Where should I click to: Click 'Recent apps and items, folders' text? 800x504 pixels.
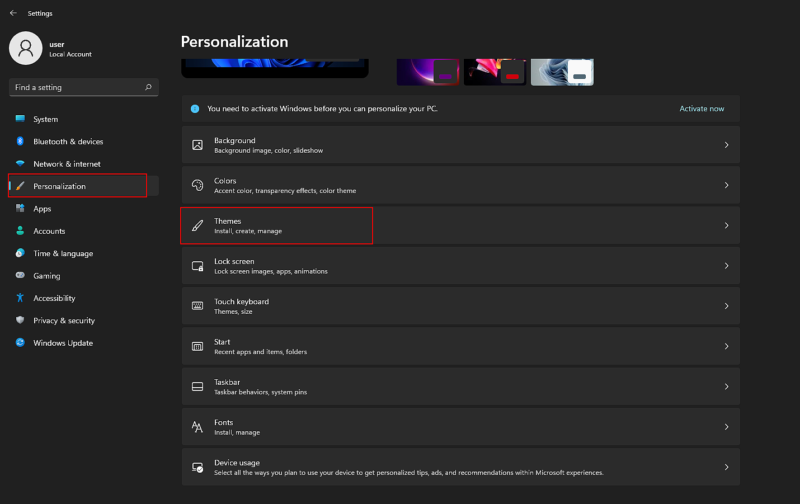point(261,352)
